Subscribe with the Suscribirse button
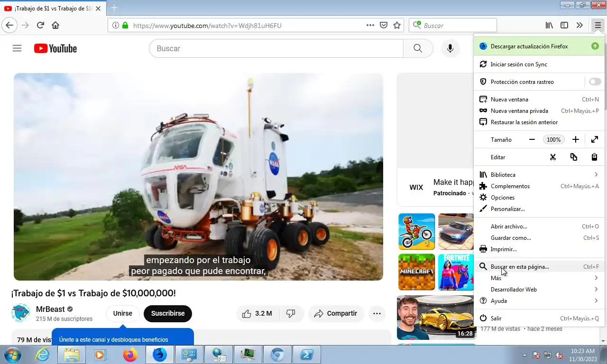The height and width of the screenshot is (364, 607). [x=168, y=313]
